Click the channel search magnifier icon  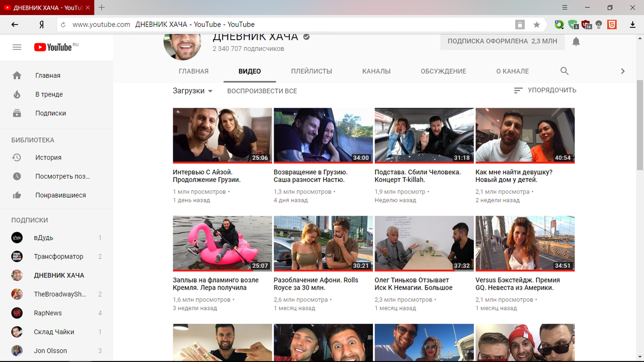pos(564,71)
